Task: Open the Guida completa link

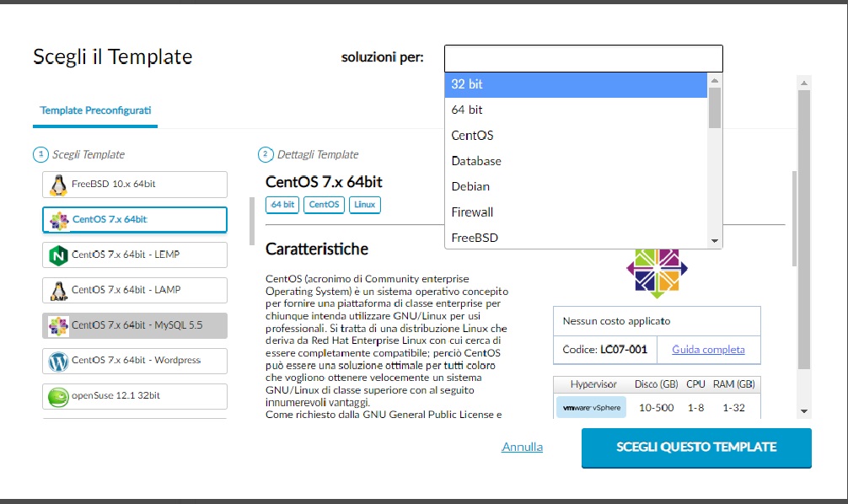Action: [708, 350]
